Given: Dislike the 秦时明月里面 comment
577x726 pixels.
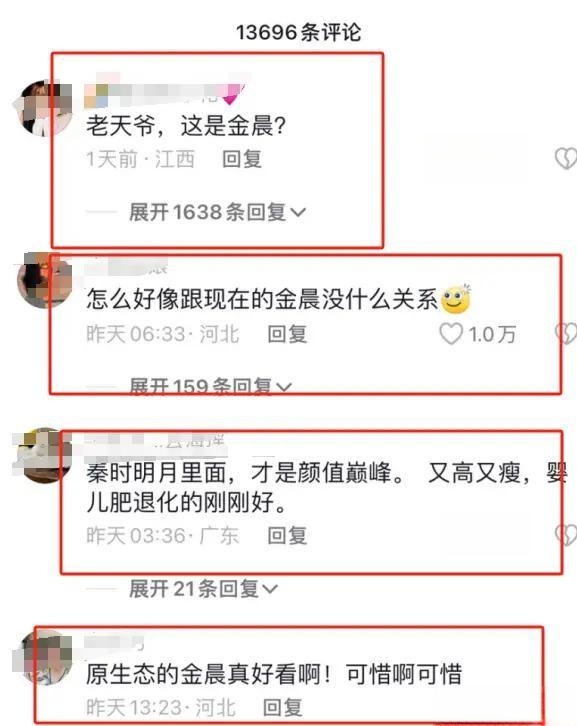Looking at the screenshot, I should pyautogui.click(x=566, y=535).
